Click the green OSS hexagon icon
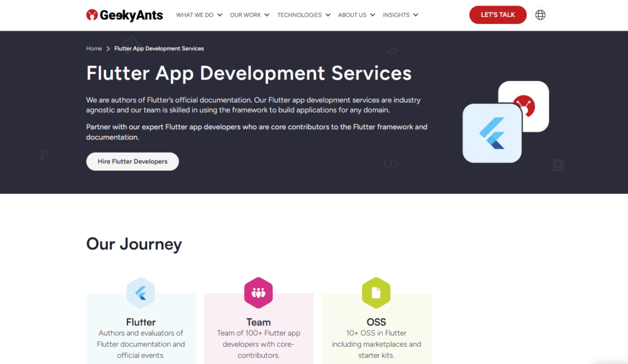Image resolution: width=628 pixels, height=364 pixels. [x=376, y=293]
